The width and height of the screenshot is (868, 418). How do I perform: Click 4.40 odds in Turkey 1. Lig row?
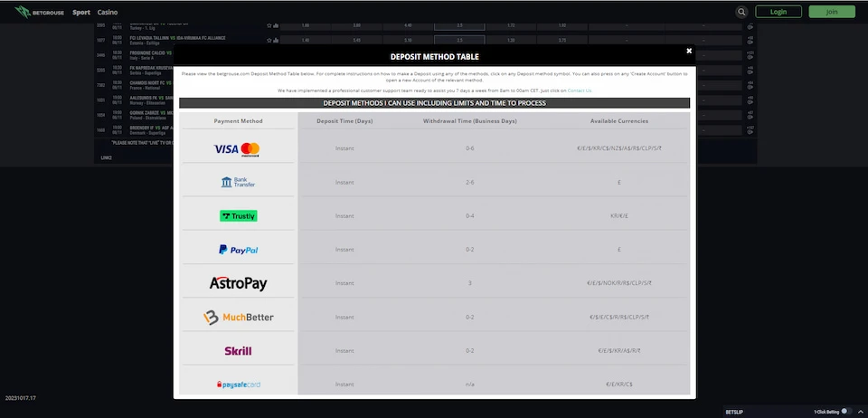[408, 25]
